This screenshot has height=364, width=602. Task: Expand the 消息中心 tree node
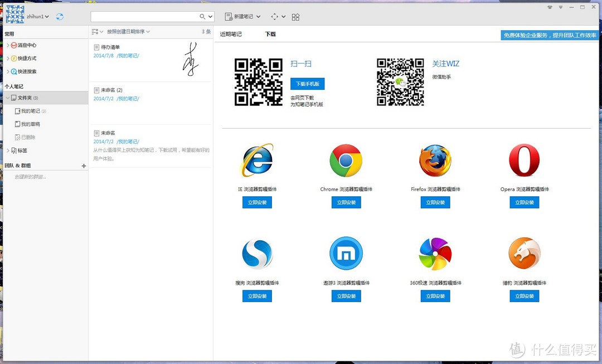tap(8, 45)
